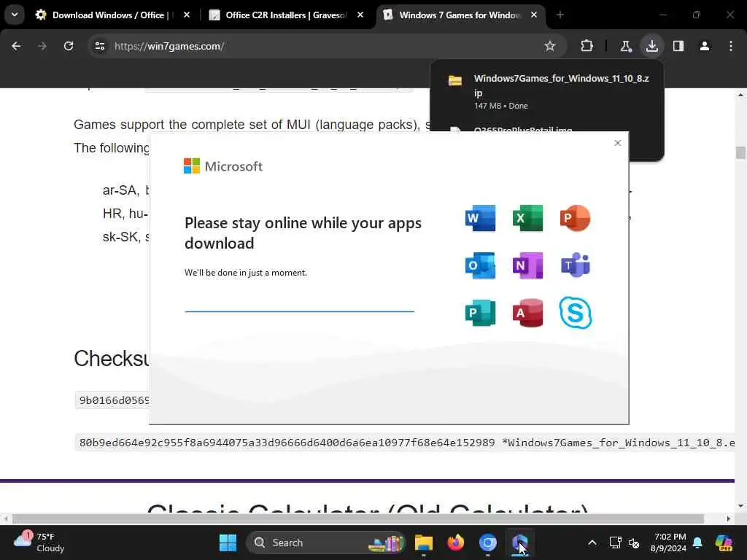Open the clock and date panel
747x560 pixels.
click(x=669, y=542)
